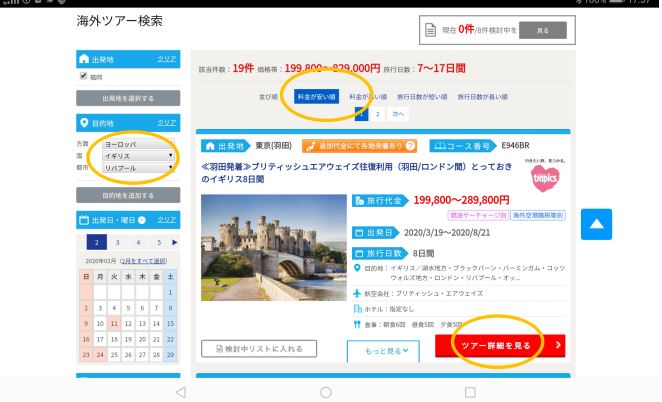The width and height of the screenshot is (662, 402).
Task: Click the help icon beside 出発日・曜日
Action: click(142, 220)
